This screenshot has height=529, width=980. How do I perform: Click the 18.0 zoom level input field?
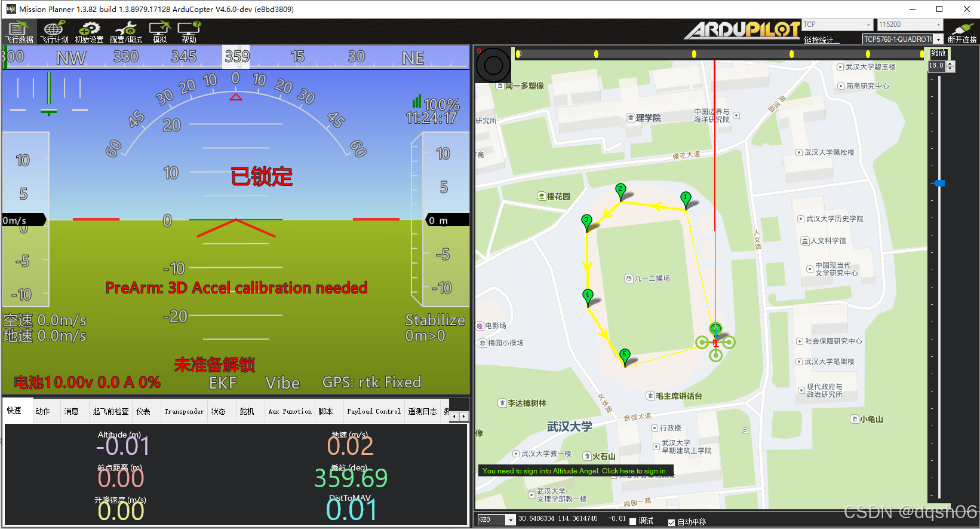click(936, 66)
